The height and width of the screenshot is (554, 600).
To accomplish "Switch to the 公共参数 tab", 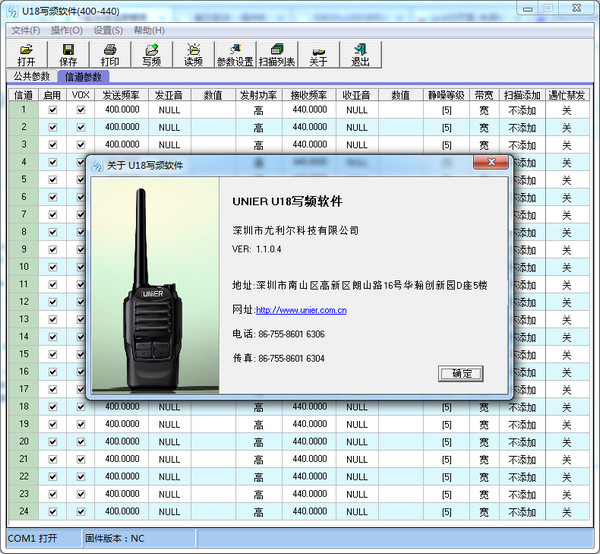I will point(31,76).
